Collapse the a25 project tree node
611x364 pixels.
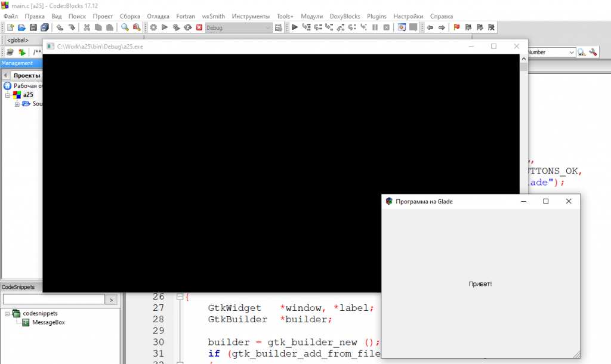pyautogui.click(x=8, y=95)
